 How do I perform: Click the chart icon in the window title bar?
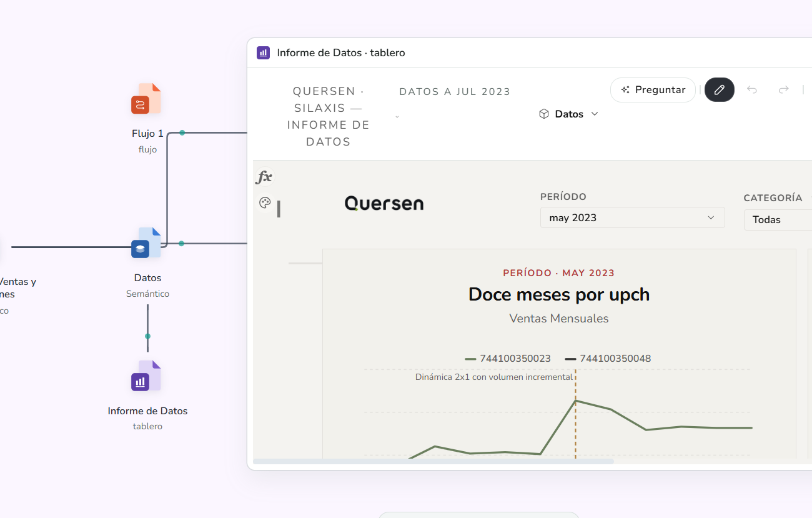click(x=264, y=53)
